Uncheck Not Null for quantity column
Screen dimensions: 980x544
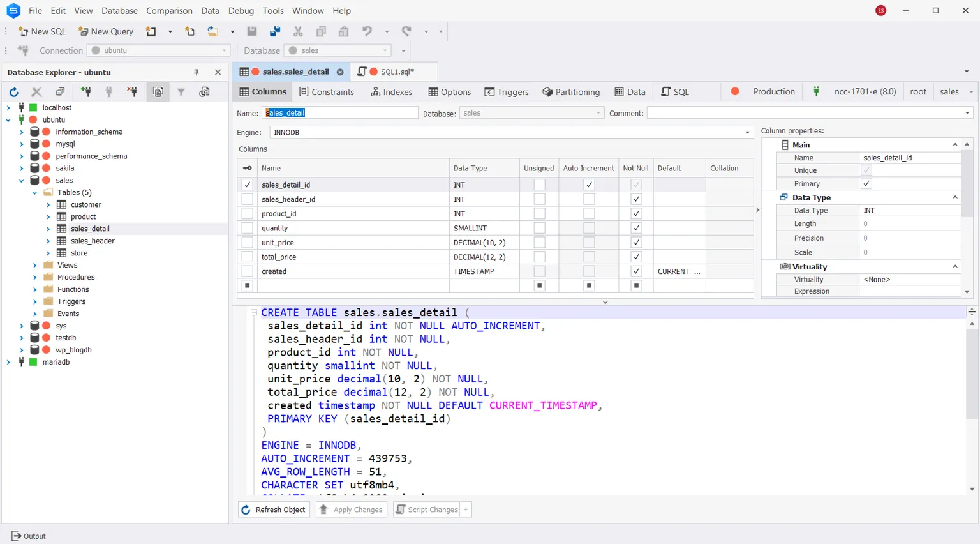(x=635, y=228)
